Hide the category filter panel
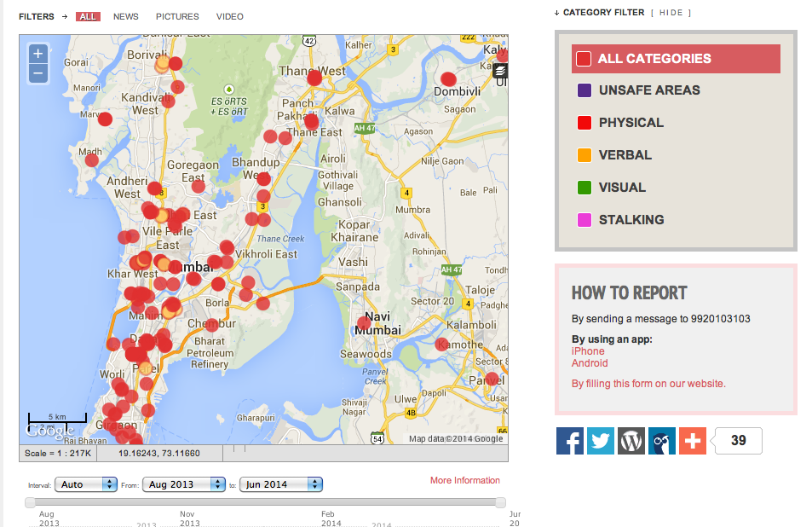The height and width of the screenshot is (527, 812). (x=671, y=13)
